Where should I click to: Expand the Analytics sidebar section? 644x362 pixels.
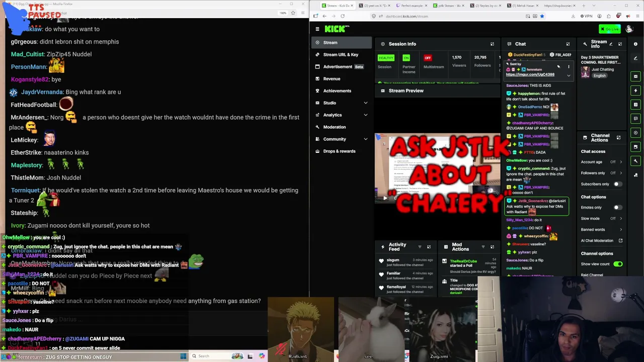366,115
